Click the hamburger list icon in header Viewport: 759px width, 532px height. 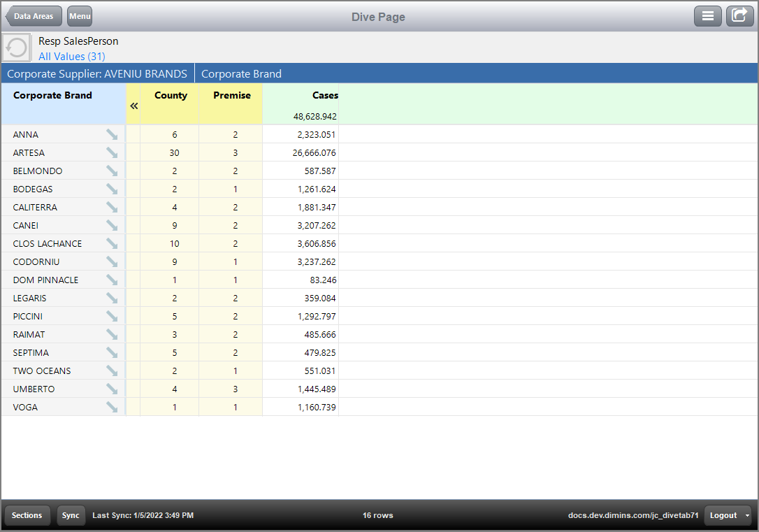[x=707, y=16]
